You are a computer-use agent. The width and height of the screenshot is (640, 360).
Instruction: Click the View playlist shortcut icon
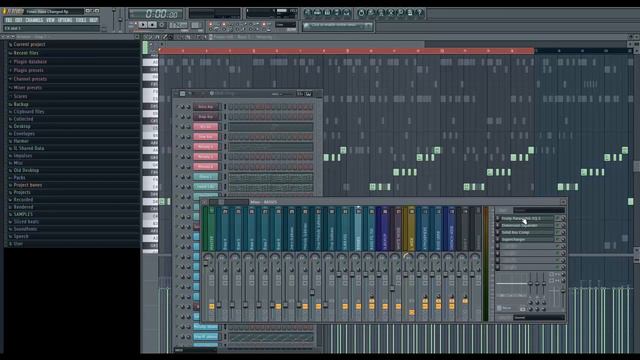point(308,13)
